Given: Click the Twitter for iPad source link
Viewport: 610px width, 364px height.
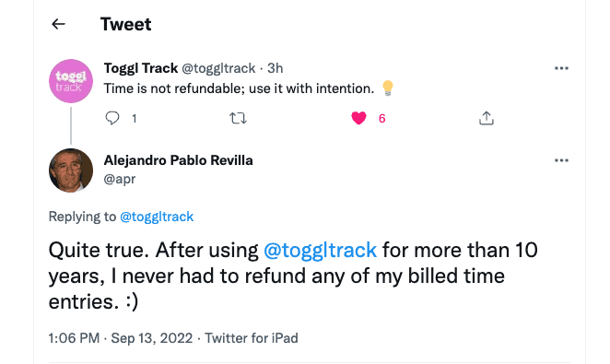Looking at the screenshot, I should coord(252,338).
